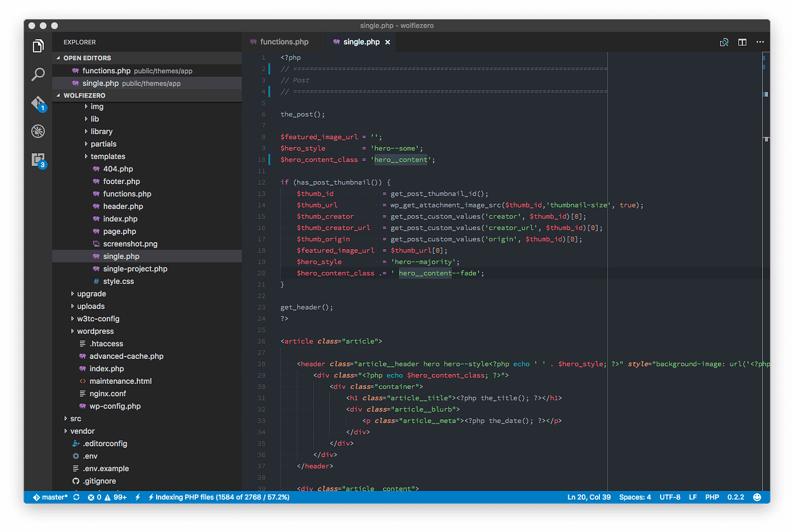Open footer.php in the file tree

pos(147,181)
